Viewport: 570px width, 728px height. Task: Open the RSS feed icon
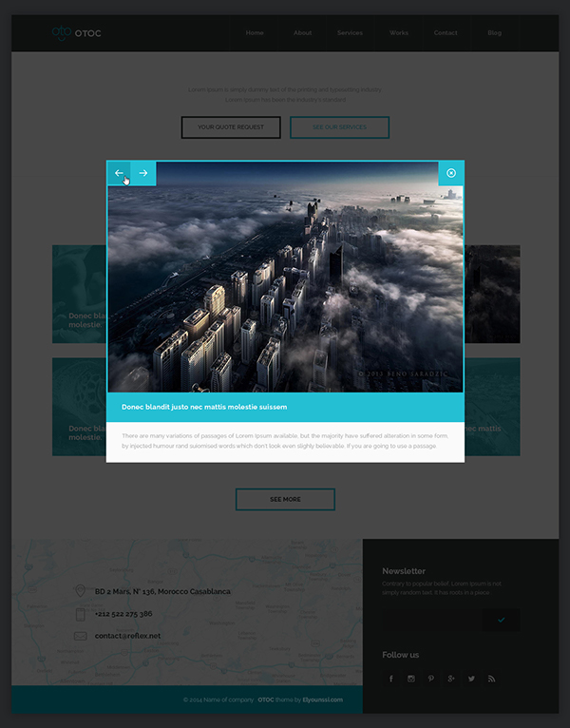[491, 679]
